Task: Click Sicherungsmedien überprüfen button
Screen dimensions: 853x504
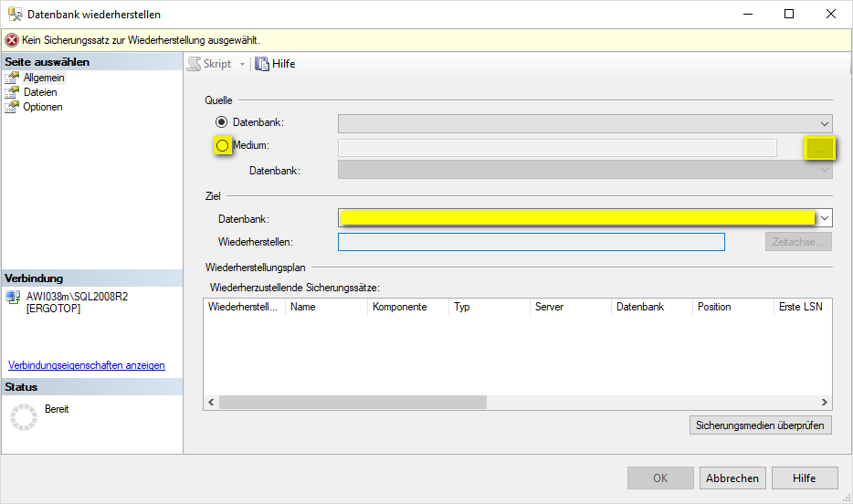Action: [760, 425]
